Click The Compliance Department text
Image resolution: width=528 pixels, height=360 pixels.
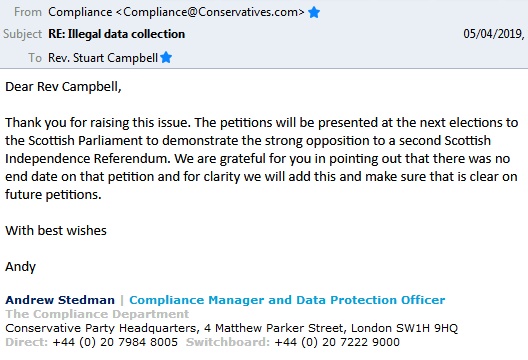[x=97, y=314]
